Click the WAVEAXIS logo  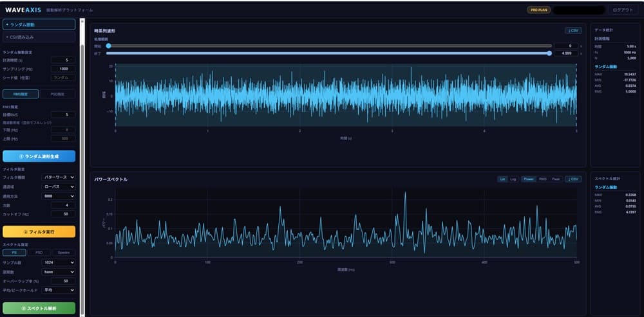[23, 10]
